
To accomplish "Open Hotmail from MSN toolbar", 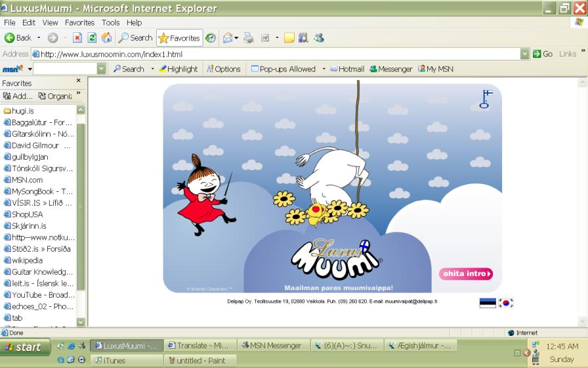I will tap(347, 69).
